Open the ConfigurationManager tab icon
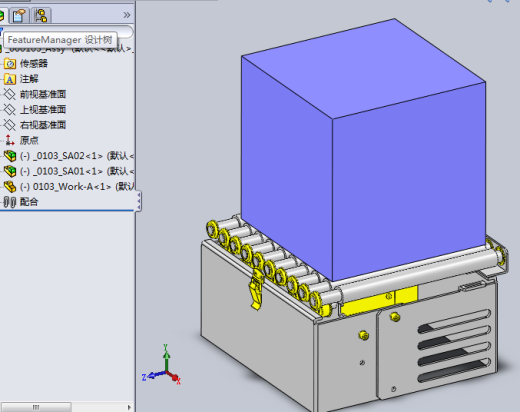 (41, 15)
